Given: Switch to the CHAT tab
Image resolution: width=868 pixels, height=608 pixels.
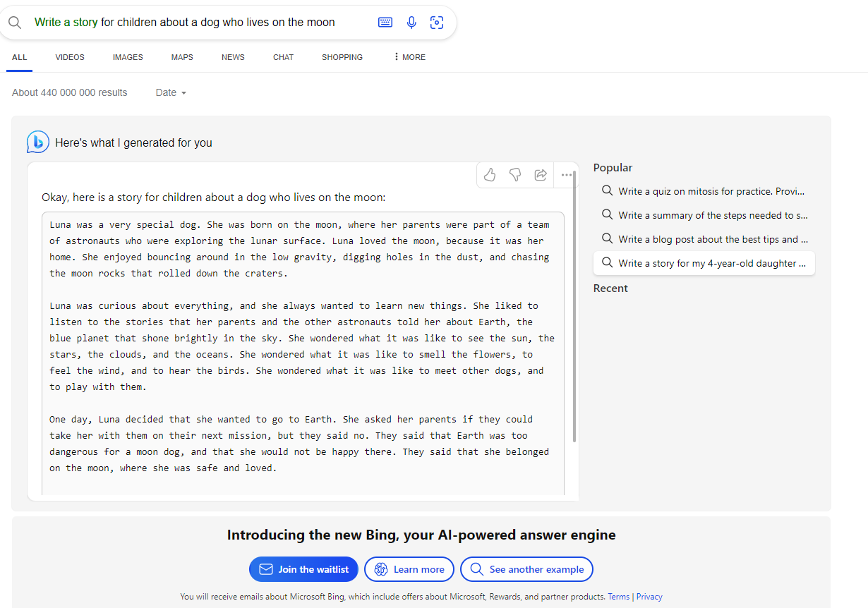Looking at the screenshot, I should [x=283, y=57].
